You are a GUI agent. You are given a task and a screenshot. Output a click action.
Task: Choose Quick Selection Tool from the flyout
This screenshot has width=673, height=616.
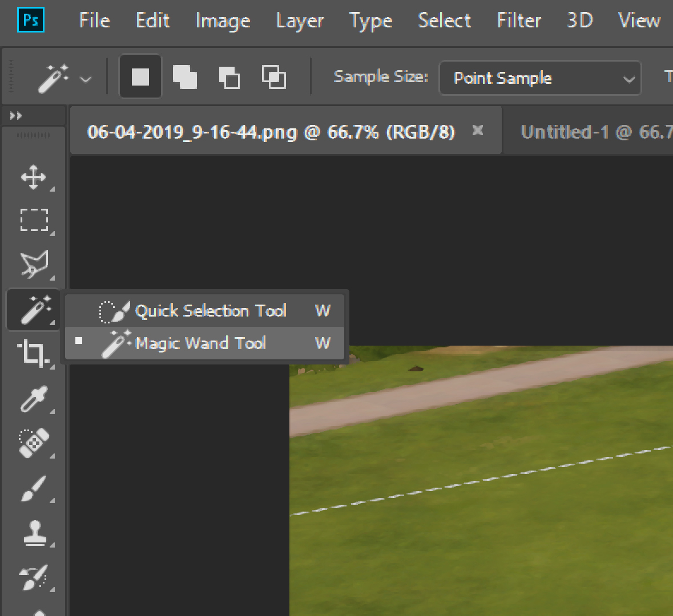(x=204, y=311)
